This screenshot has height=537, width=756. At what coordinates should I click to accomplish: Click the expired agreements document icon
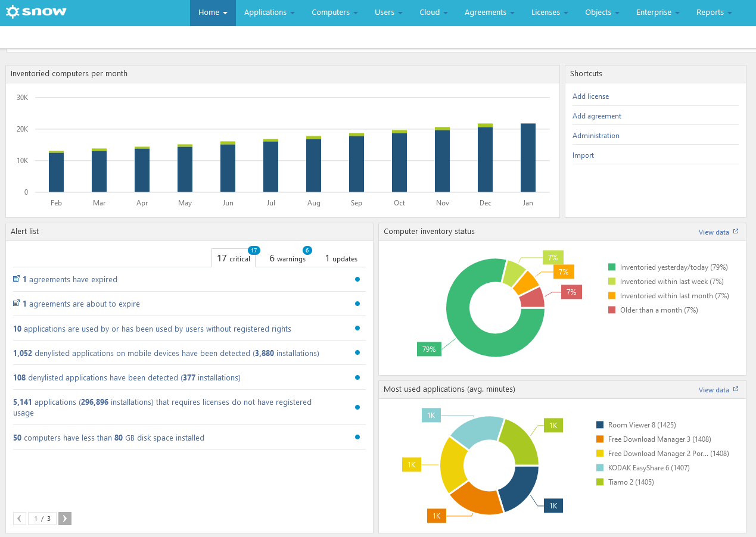16,279
